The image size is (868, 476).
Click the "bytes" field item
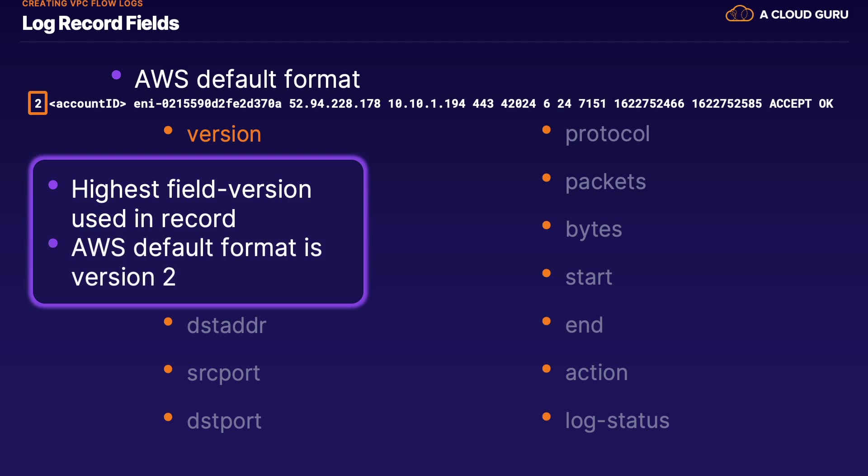tap(594, 229)
